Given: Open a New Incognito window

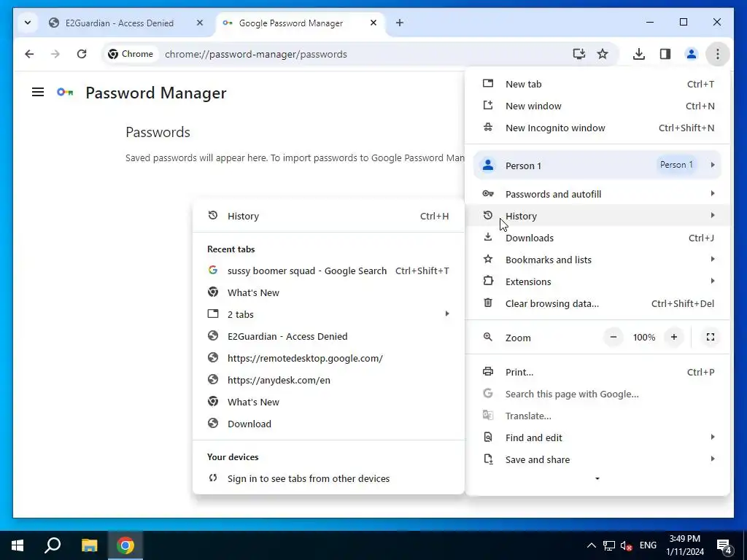Looking at the screenshot, I should tap(598, 128).
